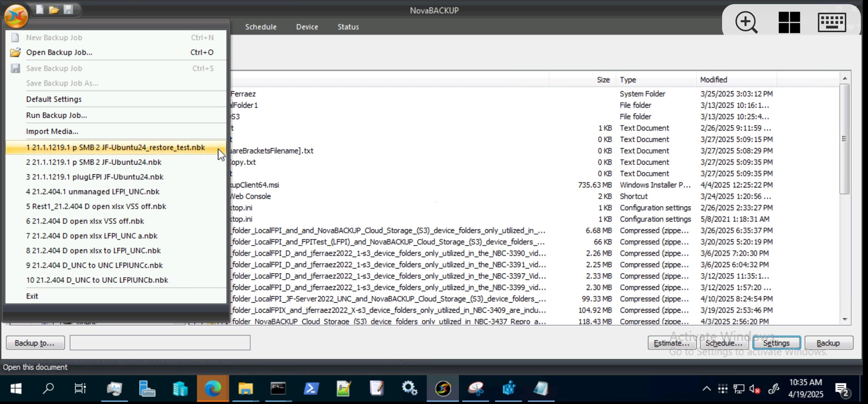Open the on-screen keyboard overlay icon
Image resolution: width=868 pixels, height=404 pixels.
point(832,22)
